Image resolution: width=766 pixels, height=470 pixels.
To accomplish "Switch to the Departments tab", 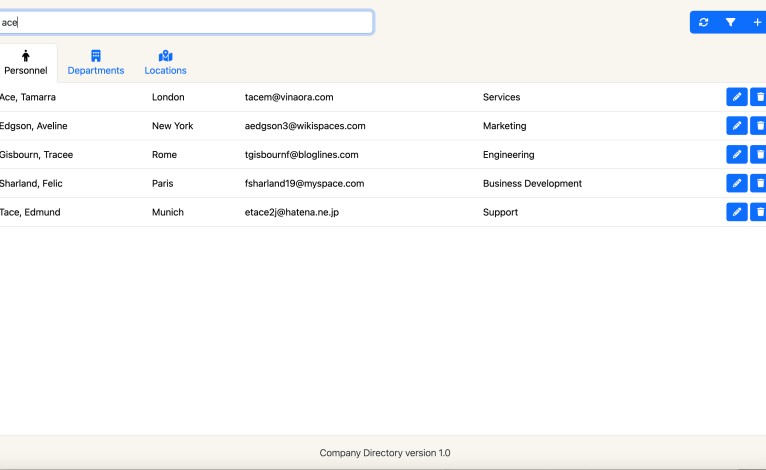I will (x=96, y=62).
